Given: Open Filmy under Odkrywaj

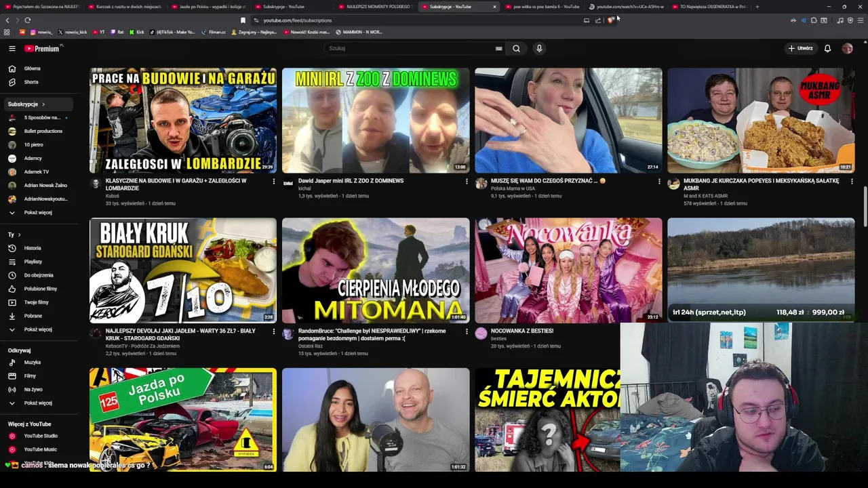Looking at the screenshot, I should pyautogui.click(x=30, y=376).
